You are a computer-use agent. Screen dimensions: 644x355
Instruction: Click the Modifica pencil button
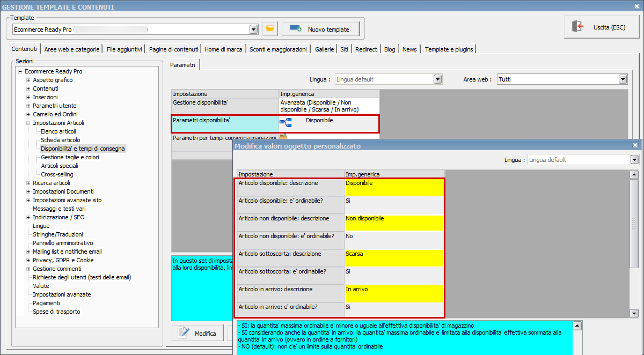tap(197, 333)
